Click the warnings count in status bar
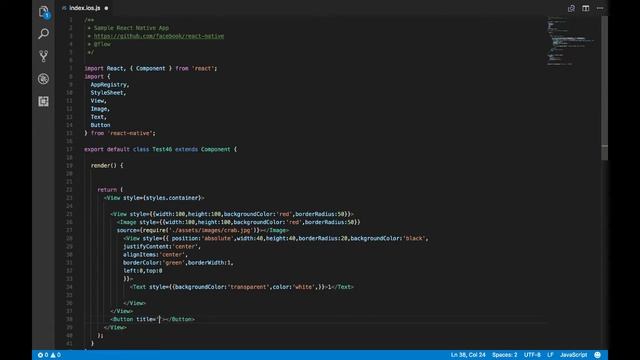This screenshot has height=360, width=640. click(x=56, y=355)
